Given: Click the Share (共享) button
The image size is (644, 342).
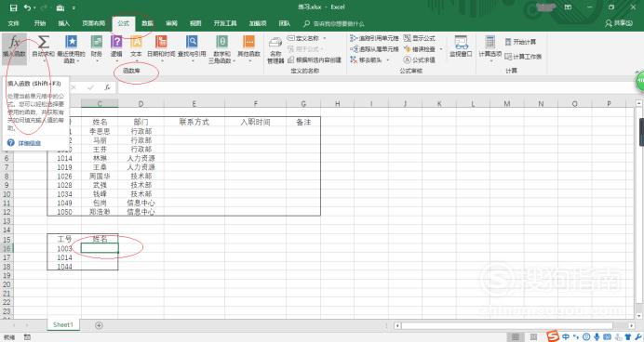Looking at the screenshot, I should pos(619,23).
